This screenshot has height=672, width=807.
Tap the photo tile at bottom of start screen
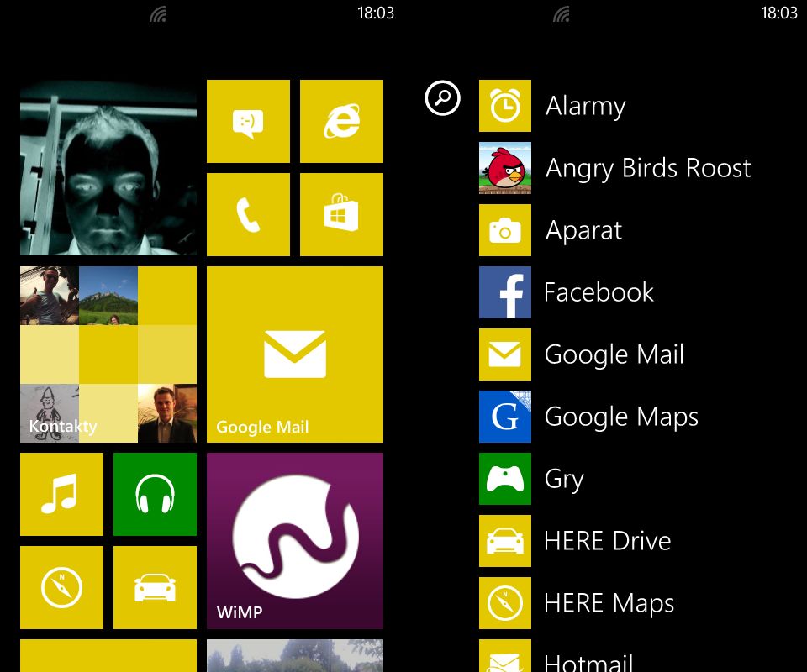pyautogui.click(x=295, y=655)
